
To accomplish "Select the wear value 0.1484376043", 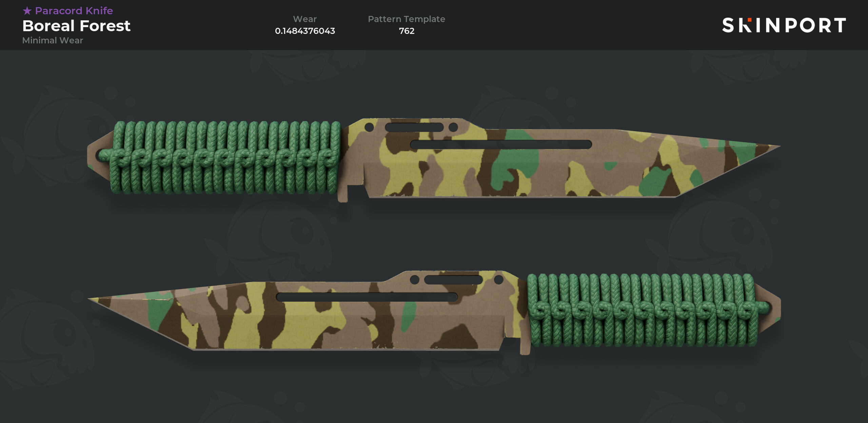I will coord(305,31).
